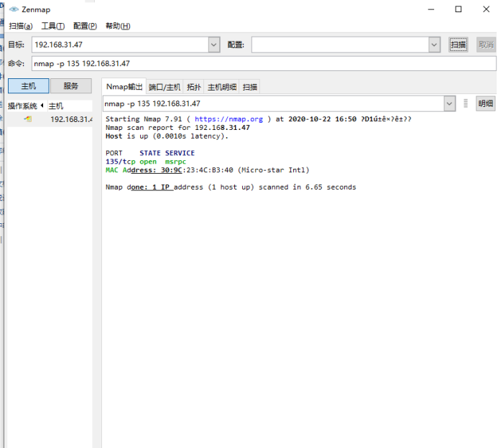Click the Zenmap eye logo icon

point(14,9)
